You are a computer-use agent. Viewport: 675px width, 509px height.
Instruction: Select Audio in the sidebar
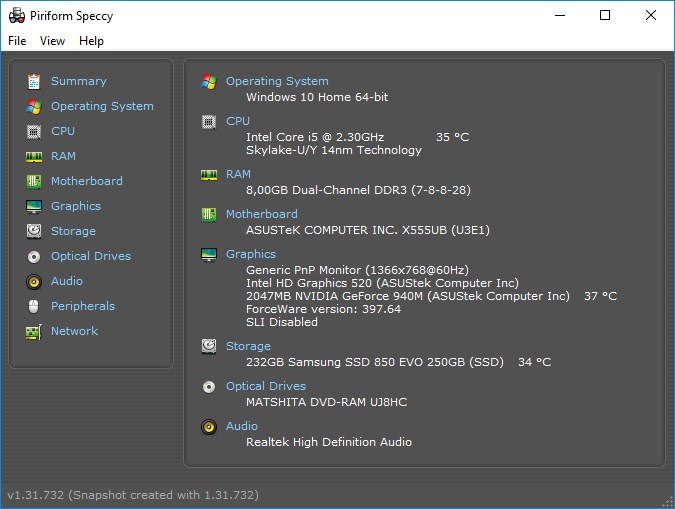tap(67, 281)
